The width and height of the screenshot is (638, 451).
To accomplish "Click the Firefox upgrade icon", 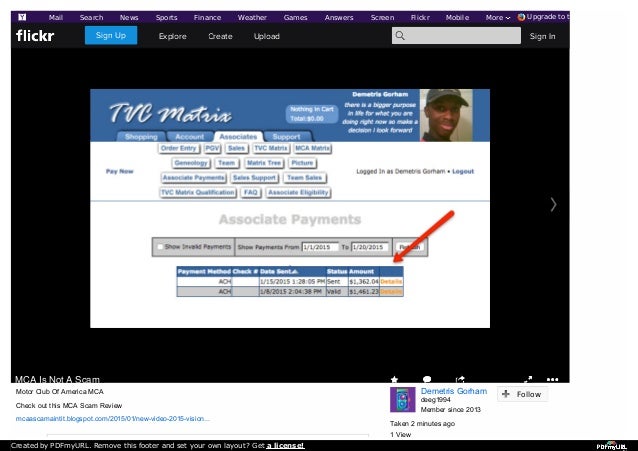I will pyautogui.click(x=521, y=17).
